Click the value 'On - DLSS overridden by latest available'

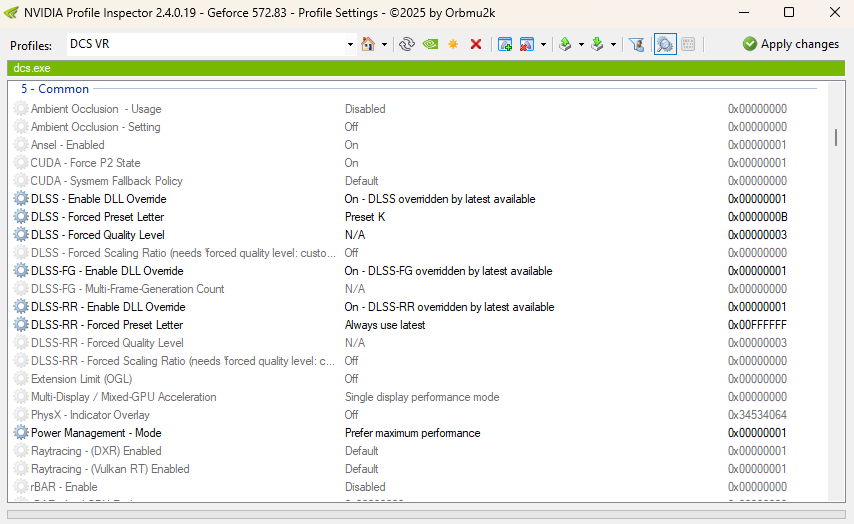click(x=440, y=199)
